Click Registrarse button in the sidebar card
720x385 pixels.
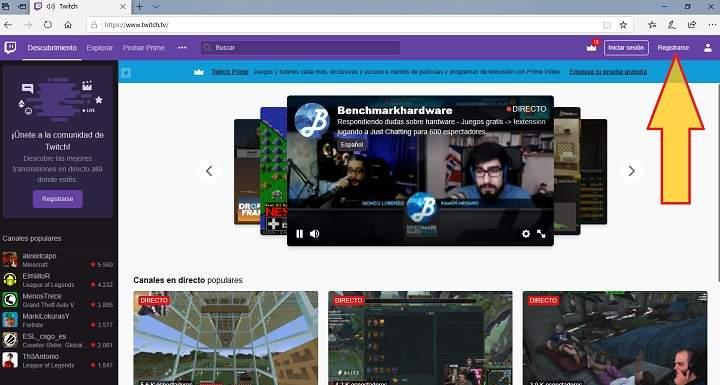(x=57, y=199)
